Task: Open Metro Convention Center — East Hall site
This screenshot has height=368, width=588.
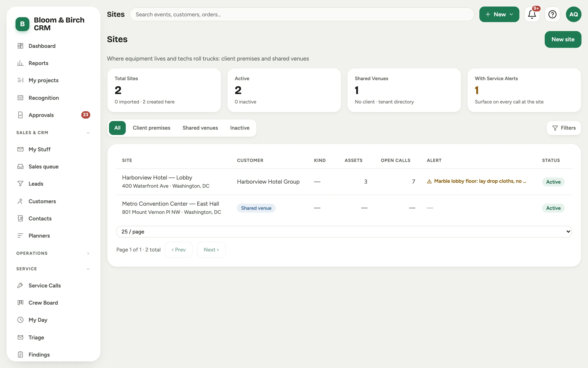Action: click(170, 203)
